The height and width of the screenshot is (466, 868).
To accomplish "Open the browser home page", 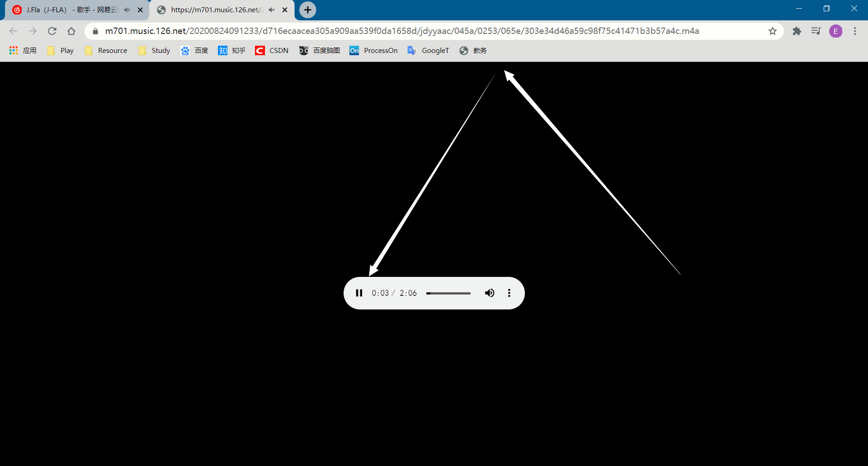I will [71, 31].
